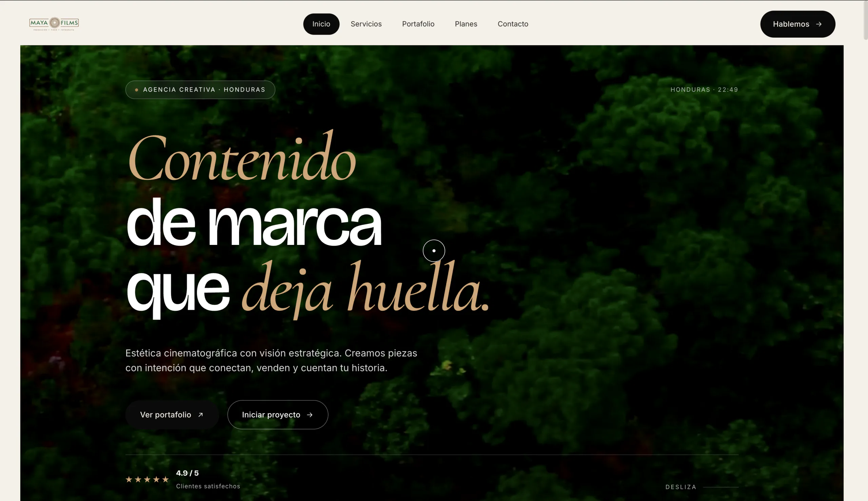
Task: Open the Servicios nav link
Action: pos(366,24)
